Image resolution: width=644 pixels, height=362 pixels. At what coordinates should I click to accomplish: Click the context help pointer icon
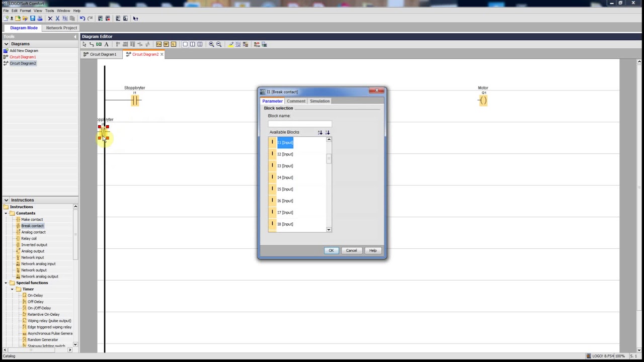[x=135, y=19]
